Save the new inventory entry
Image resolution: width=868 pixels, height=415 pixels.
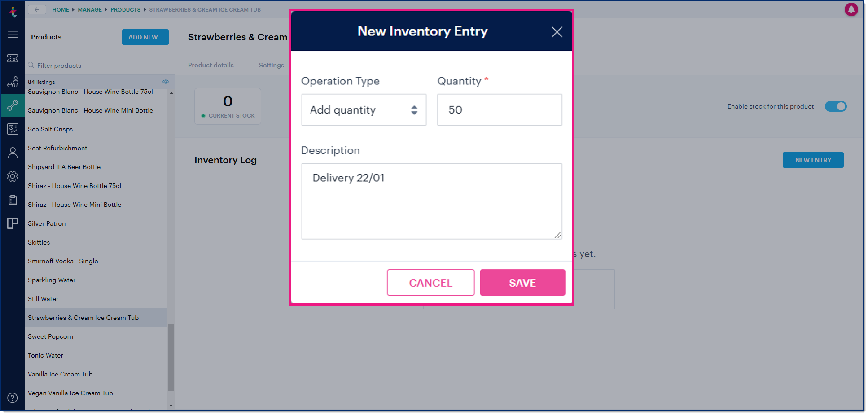pos(522,283)
